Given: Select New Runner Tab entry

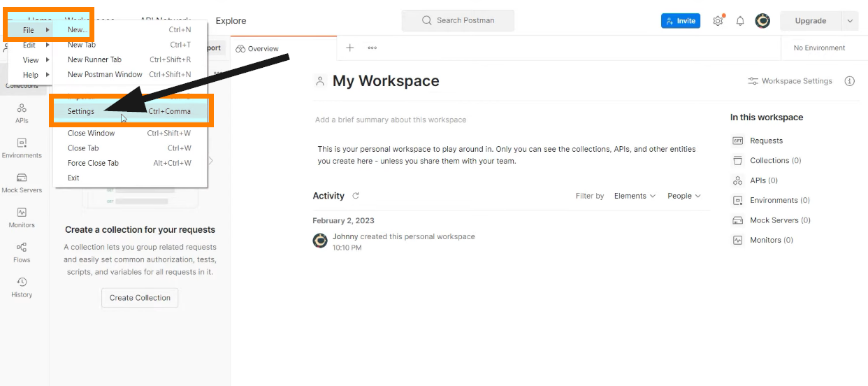Looking at the screenshot, I should tap(131, 59).
